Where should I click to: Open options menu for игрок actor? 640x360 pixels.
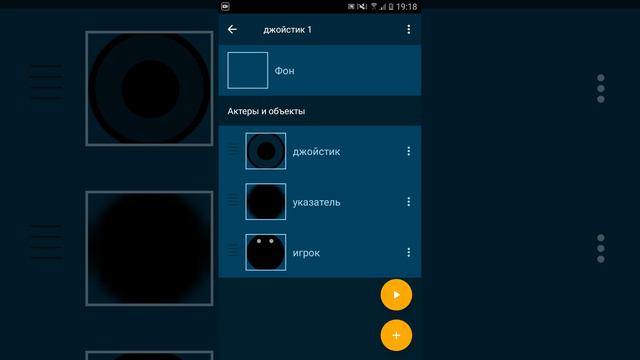point(409,253)
